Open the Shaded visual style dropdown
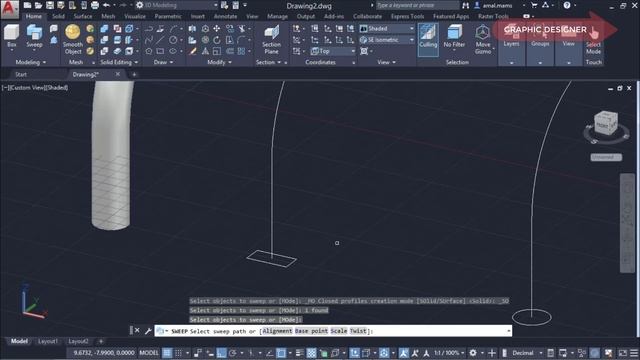This screenshot has width=640, height=360. coord(387,29)
